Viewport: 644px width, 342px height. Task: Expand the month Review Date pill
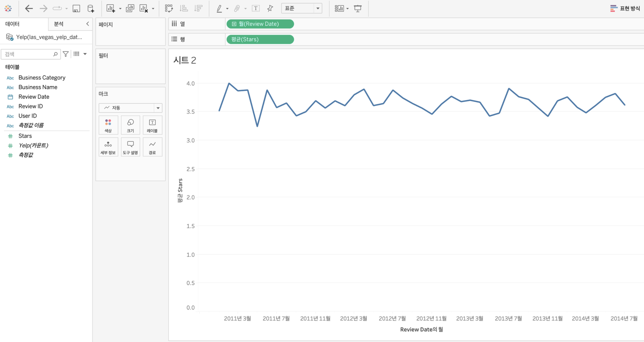pos(234,24)
